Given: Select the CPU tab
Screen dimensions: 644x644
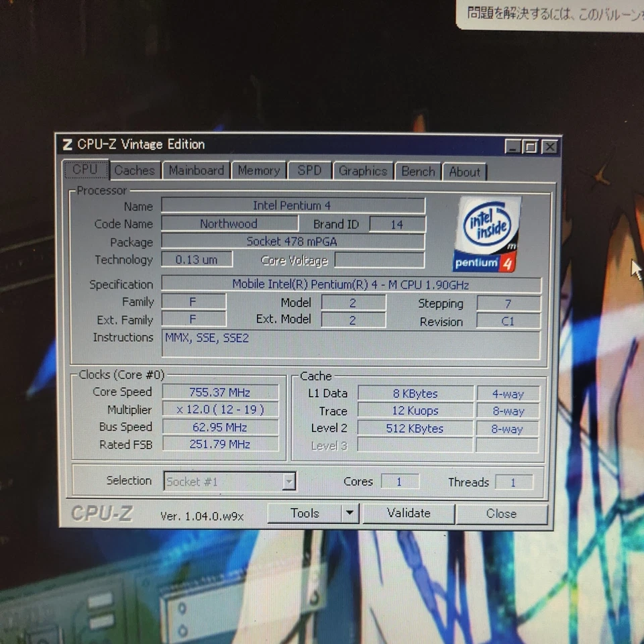Looking at the screenshot, I should 86,170.
